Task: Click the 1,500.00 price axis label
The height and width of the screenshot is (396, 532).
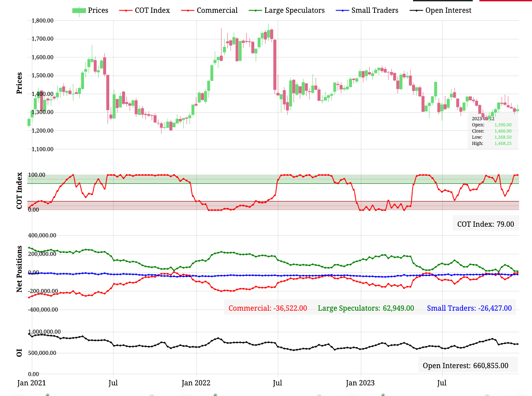Action: coord(42,76)
